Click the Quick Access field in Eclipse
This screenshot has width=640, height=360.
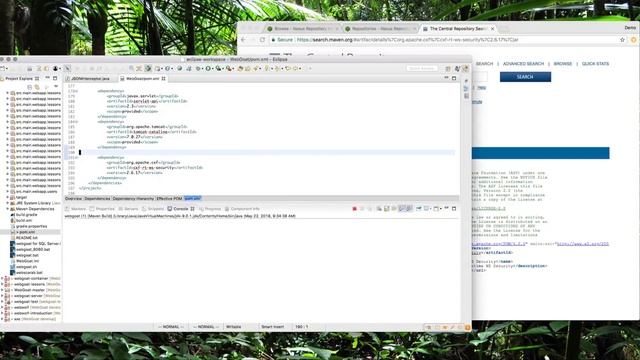point(422,69)
